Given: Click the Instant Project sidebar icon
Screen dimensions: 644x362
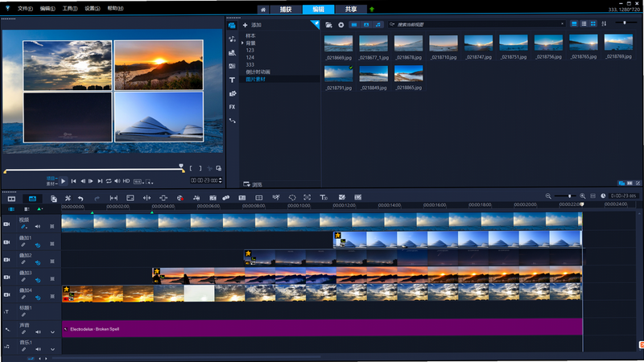Looking at the screenshot, I should [x=232, y=39].
